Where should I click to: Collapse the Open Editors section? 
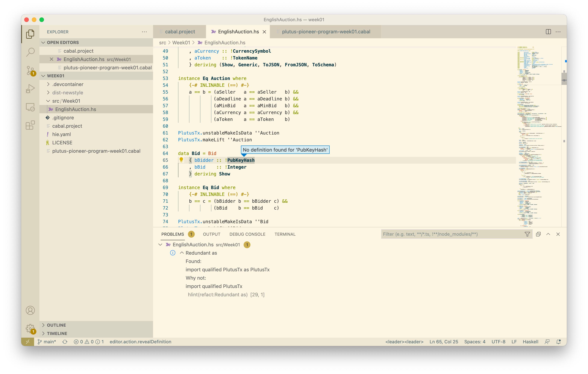(x=43, y=42)
